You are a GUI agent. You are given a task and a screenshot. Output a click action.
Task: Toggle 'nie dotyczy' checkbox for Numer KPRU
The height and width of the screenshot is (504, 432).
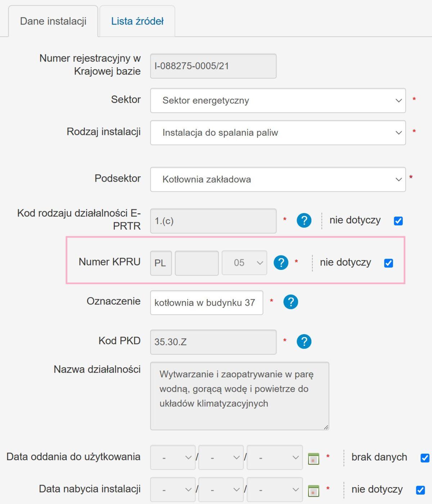tap(388, 263)
